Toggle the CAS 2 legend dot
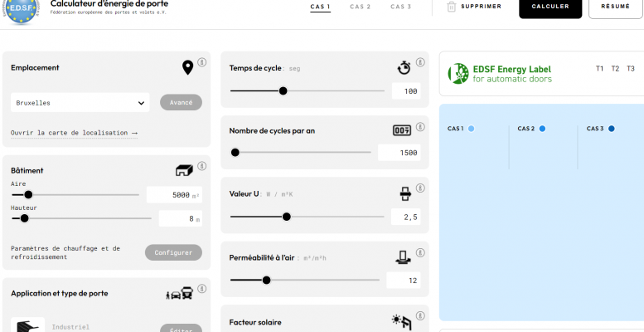This screenshot has width=644, height=332. click(542, 129)
